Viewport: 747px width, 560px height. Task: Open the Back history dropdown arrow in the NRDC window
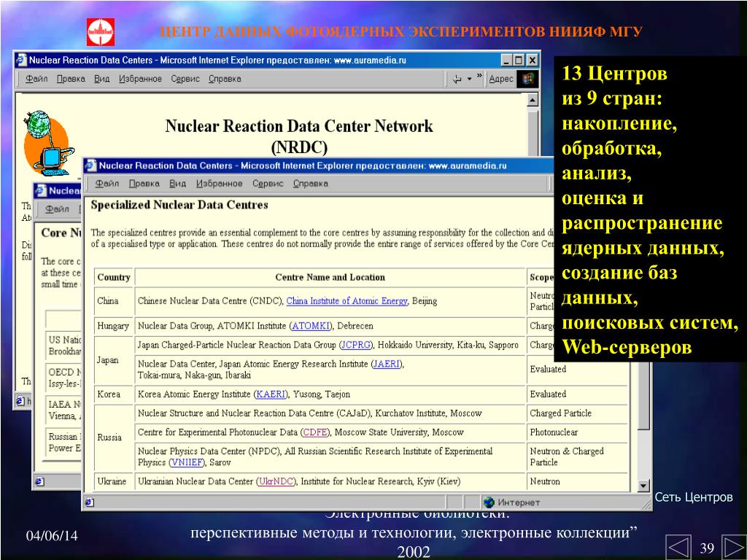click(469, 79)
